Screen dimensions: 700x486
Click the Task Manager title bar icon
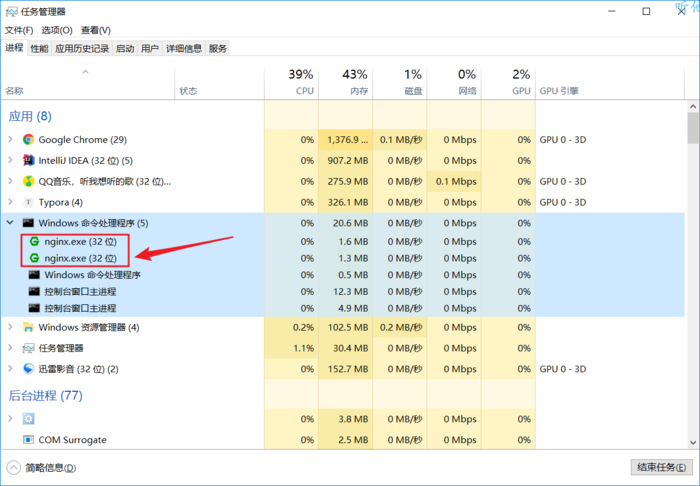point(11,11)
